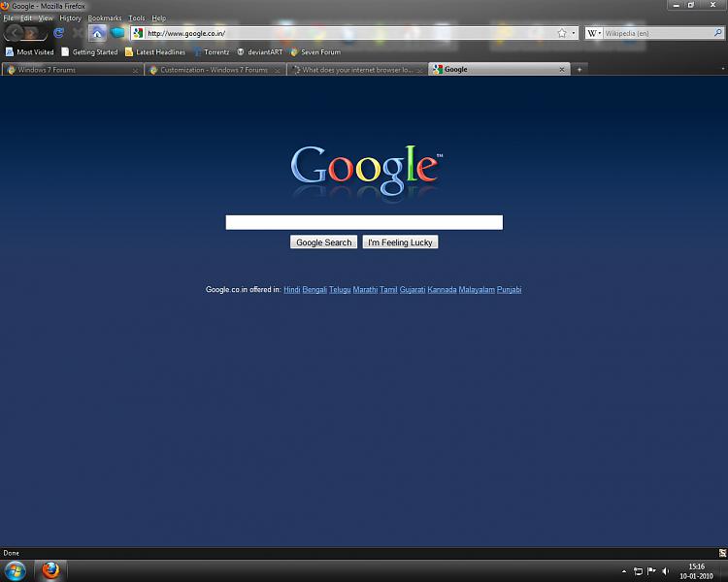Open the Windows Start orb
728x582 pixels.
15,570
